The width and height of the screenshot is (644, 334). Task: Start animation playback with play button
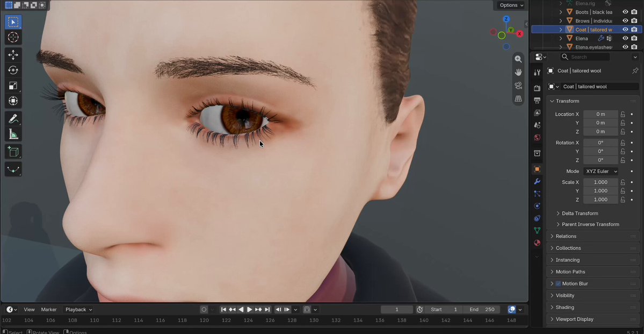click(x=249, y=309)
